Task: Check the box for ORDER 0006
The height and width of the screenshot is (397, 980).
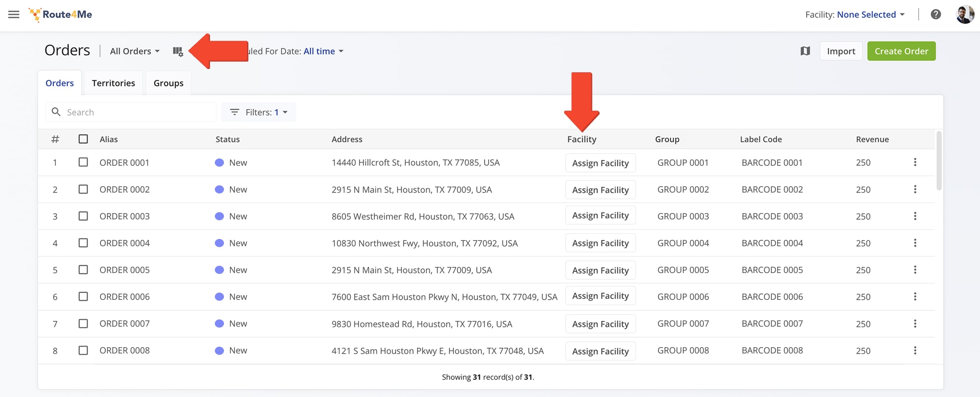Action: click(x=83, y=296)
